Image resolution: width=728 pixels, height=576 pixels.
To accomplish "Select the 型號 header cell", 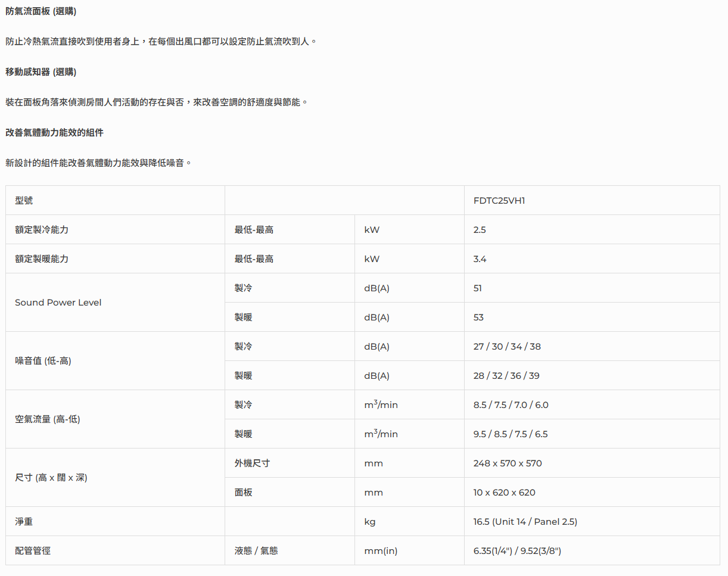I will click(x=24, y=201).
